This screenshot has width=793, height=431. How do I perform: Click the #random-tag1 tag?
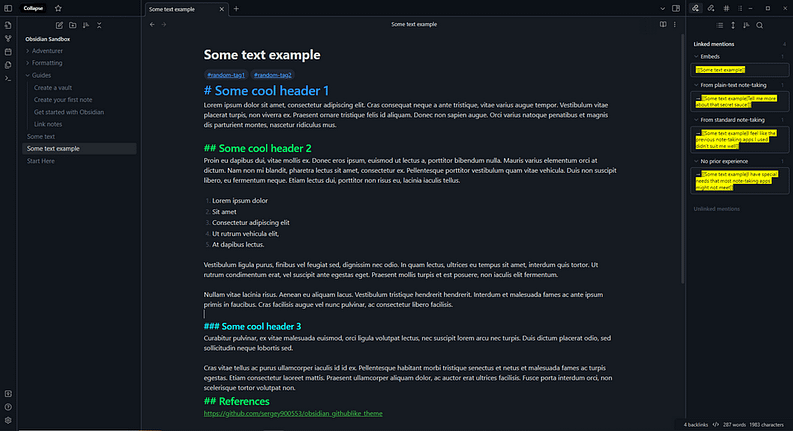coord(225,75)
